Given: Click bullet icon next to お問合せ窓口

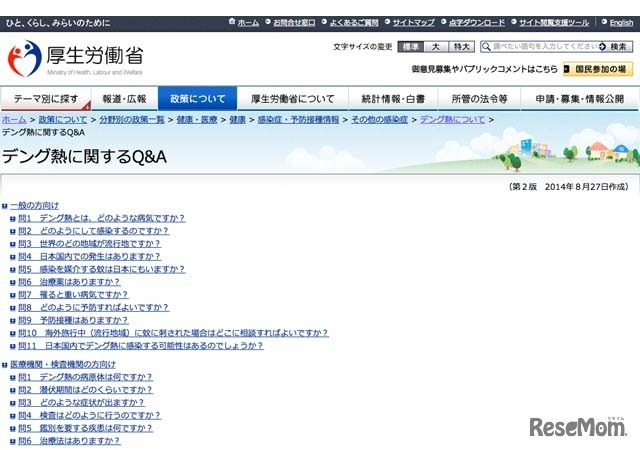Looking at the screenshot, I should pyautogui.click(x=268, y=22).
